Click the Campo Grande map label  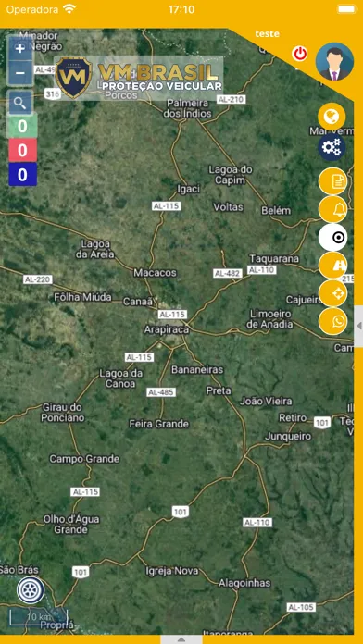84,459
